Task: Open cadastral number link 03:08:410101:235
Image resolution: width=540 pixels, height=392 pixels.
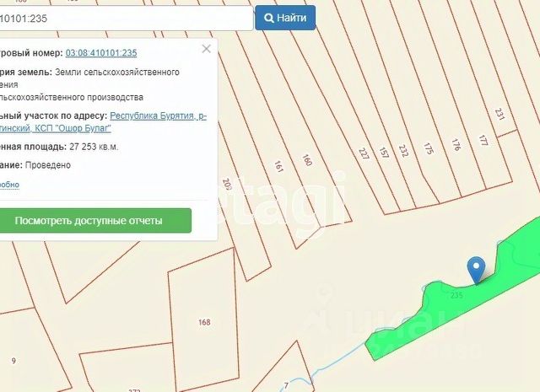Action: coord(101,53)
